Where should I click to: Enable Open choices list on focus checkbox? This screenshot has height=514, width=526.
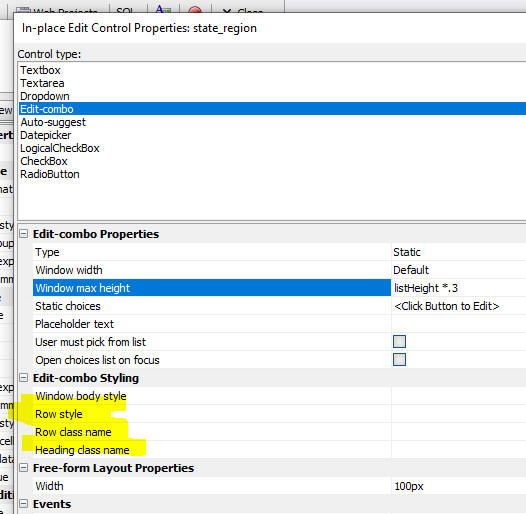pos(399,360)
